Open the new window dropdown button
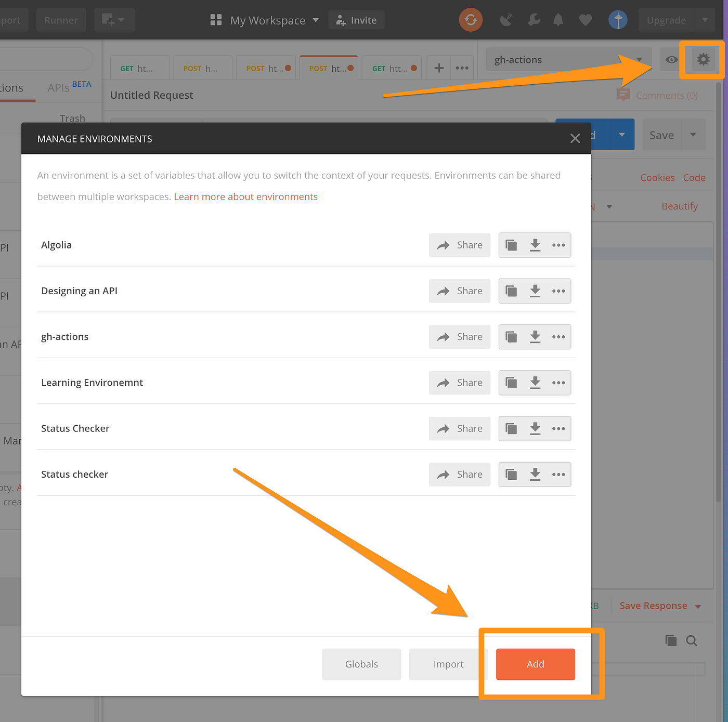Image resolution: width=728 pixels, height=722 pixels. coord(114,20)
